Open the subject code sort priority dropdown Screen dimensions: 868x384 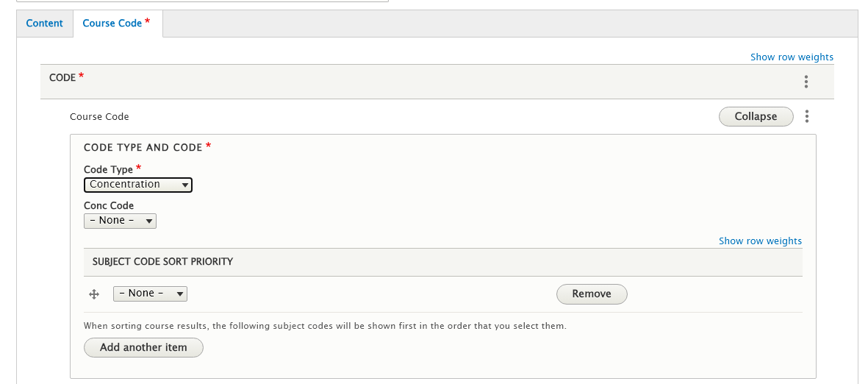[150, 294]
